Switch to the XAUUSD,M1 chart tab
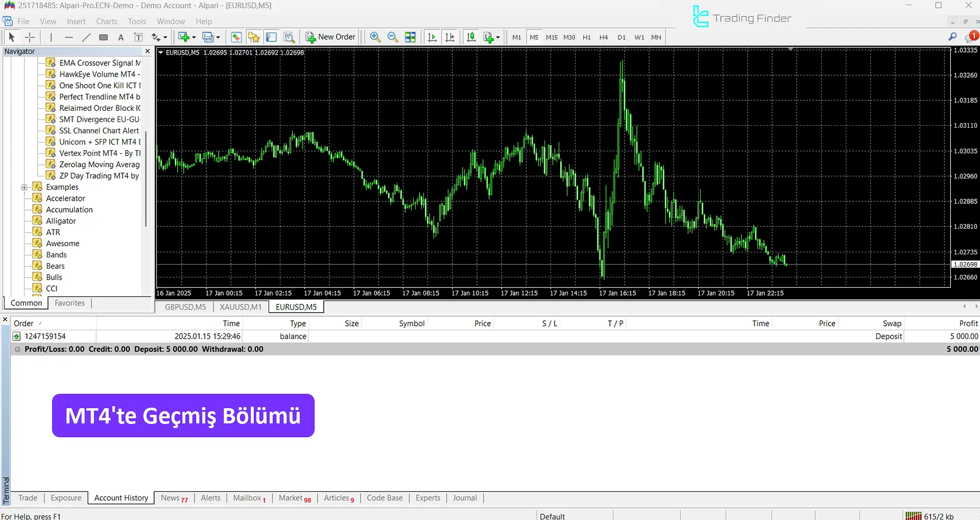980x520 pixels. pos(240,307)
